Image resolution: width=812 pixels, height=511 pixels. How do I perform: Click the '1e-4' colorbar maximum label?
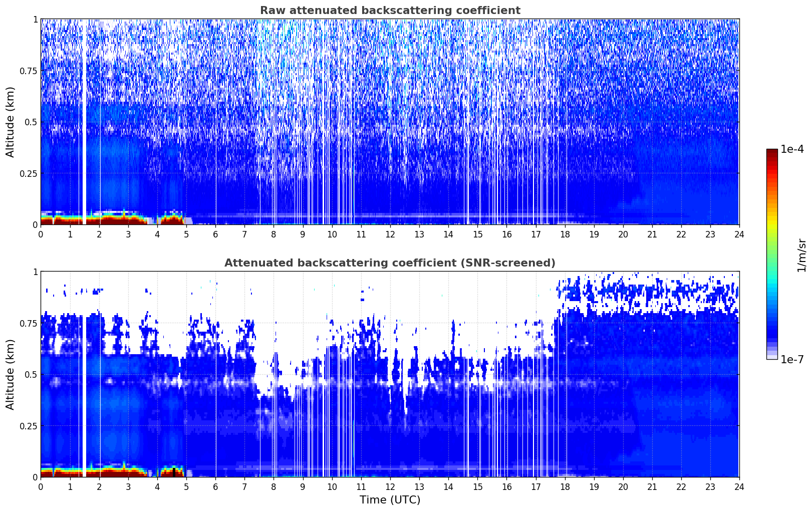pos(792,149)
